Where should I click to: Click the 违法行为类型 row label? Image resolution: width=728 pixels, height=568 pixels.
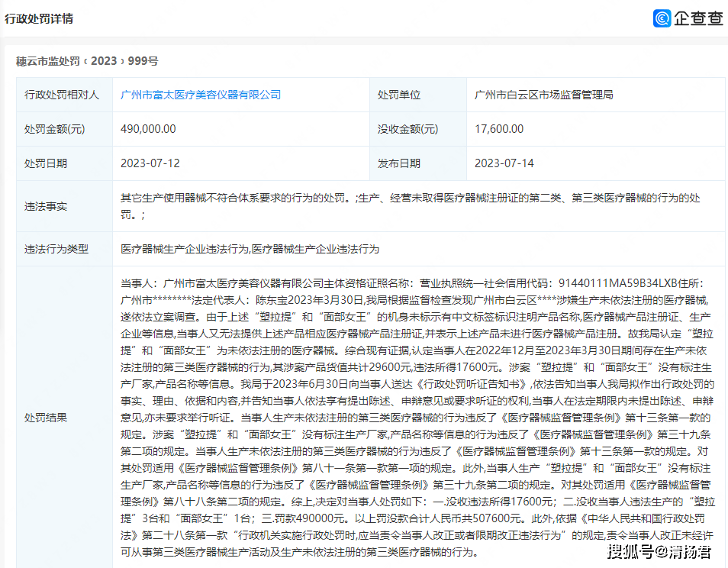[56, 249]
